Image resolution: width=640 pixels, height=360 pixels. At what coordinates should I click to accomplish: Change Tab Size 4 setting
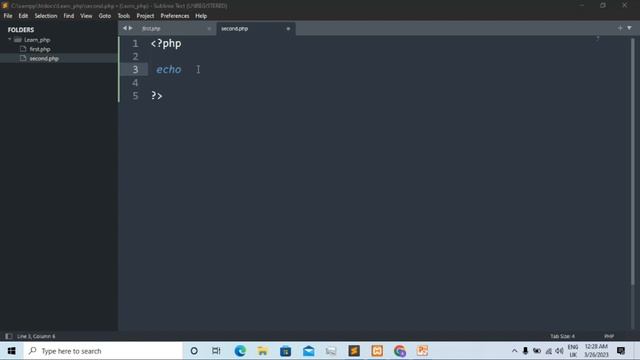point(562,336)
